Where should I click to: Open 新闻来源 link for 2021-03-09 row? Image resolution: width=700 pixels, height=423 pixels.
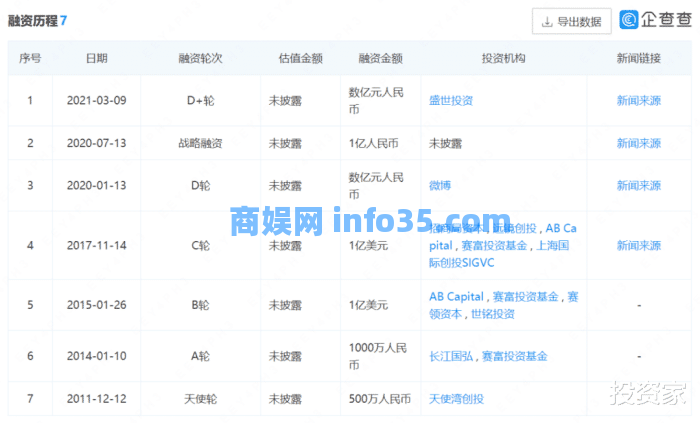638,100
